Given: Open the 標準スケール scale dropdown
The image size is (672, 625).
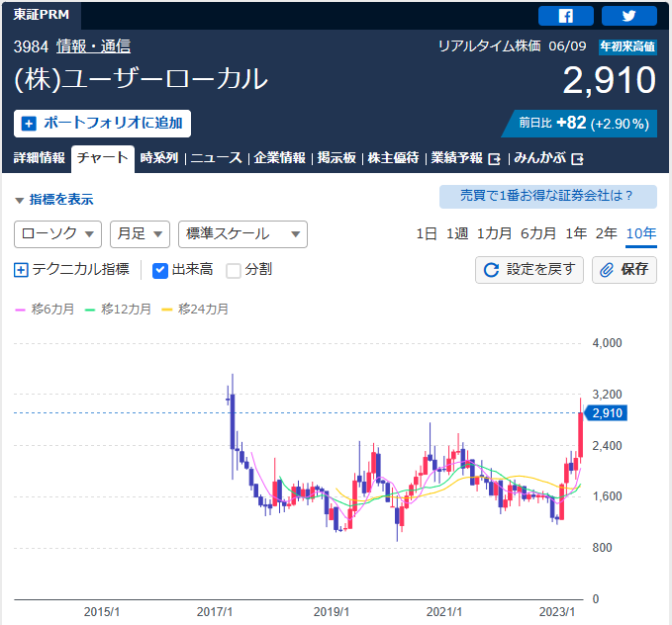Looking at the screenshot, I should (x=242, y=234).
